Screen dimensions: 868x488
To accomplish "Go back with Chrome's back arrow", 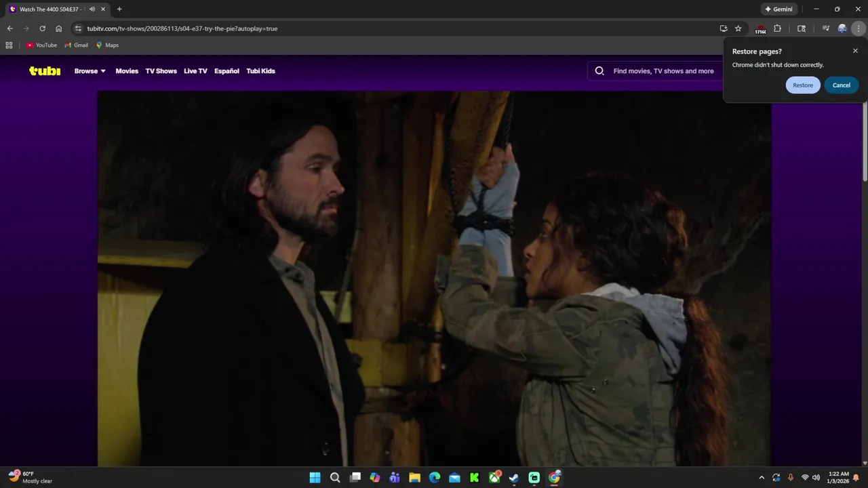I will coord(9,28).
